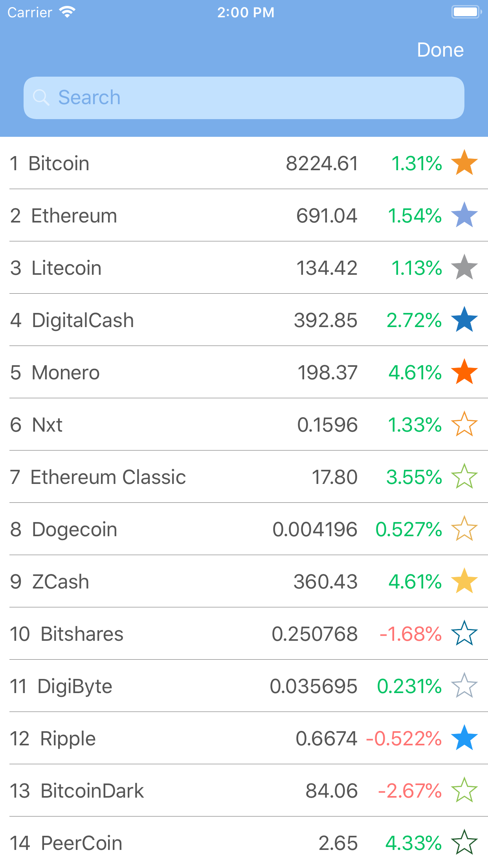
Task: Tap the Search input field
Action: coord(244,97)
